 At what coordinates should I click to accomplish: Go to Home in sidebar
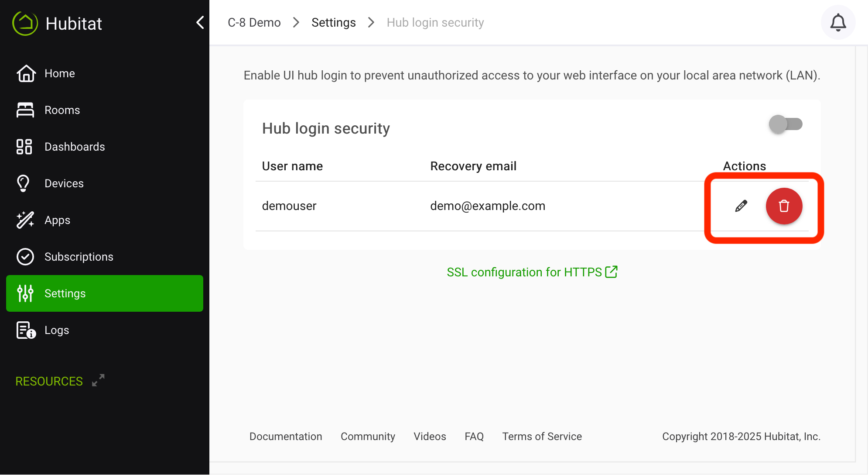(60, 73)
